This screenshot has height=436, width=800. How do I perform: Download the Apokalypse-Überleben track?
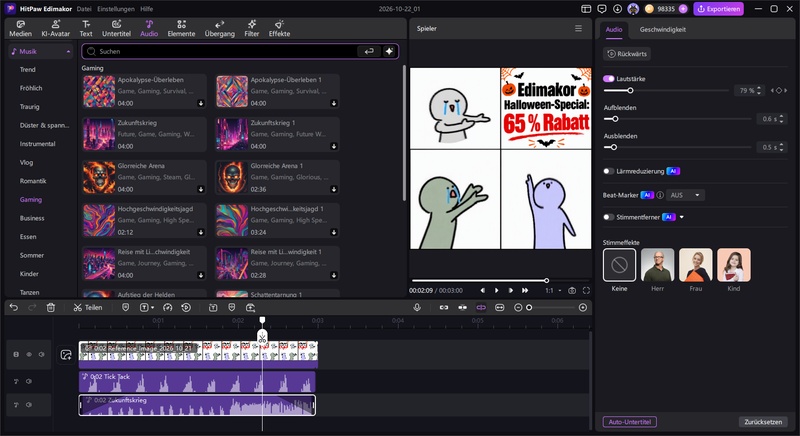201,103
